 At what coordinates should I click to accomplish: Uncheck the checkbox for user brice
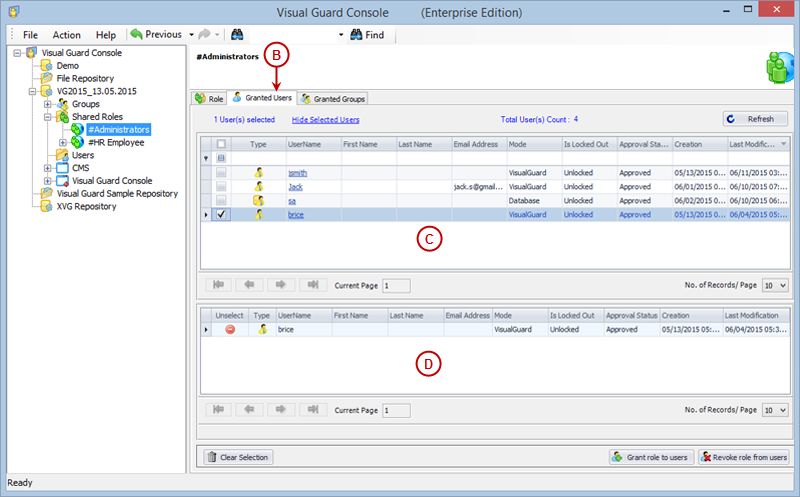(x=221, y=214)
